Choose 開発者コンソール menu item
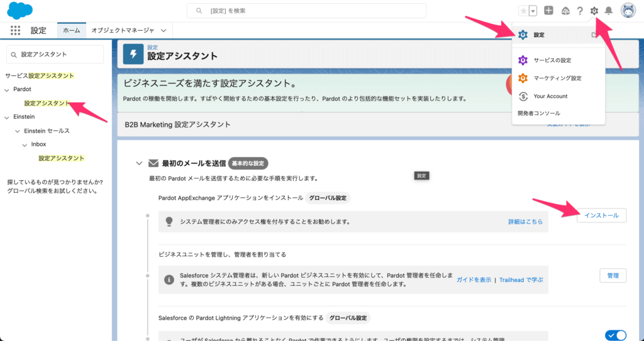The width and height of the screenshot is (644, 341). click(x=558, y=113)
